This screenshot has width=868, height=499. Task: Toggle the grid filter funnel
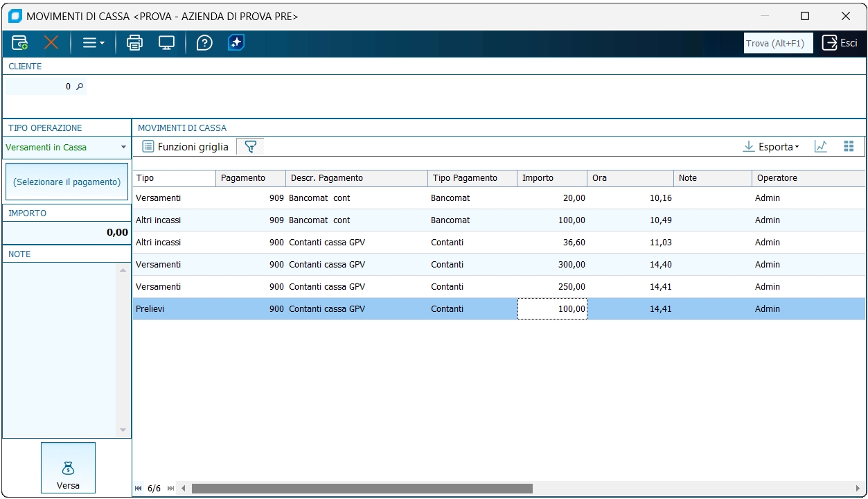[x=251, y=147]
